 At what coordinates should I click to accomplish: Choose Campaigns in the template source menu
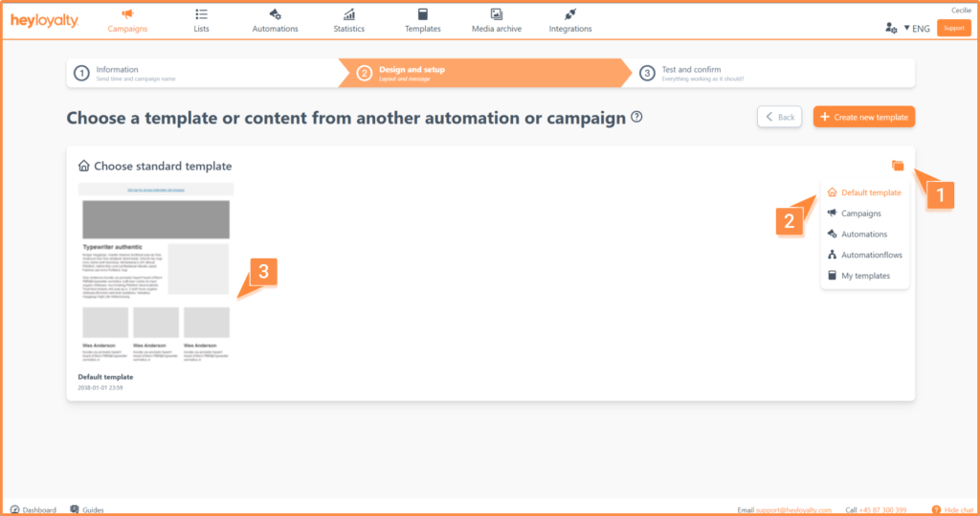pyautogui.click(x=860, y=213)
